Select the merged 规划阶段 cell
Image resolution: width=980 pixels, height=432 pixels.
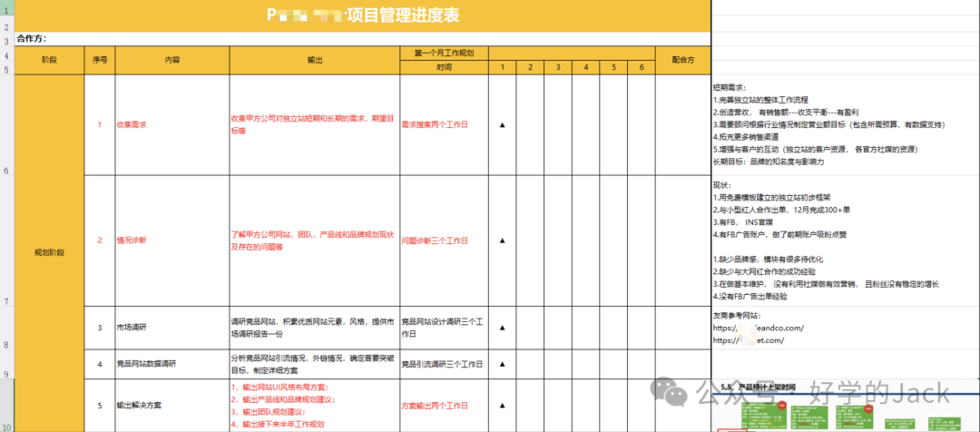pyautogui.click(x=49, y=253)
